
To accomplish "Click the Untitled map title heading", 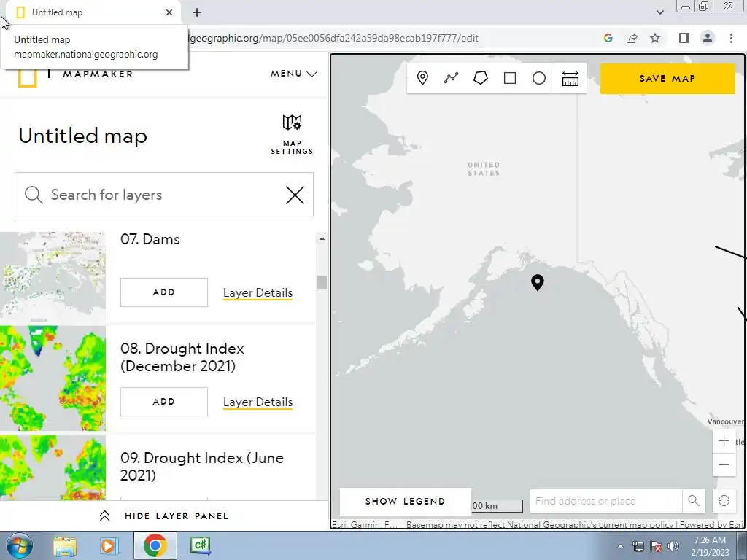I will click(83, 136).
